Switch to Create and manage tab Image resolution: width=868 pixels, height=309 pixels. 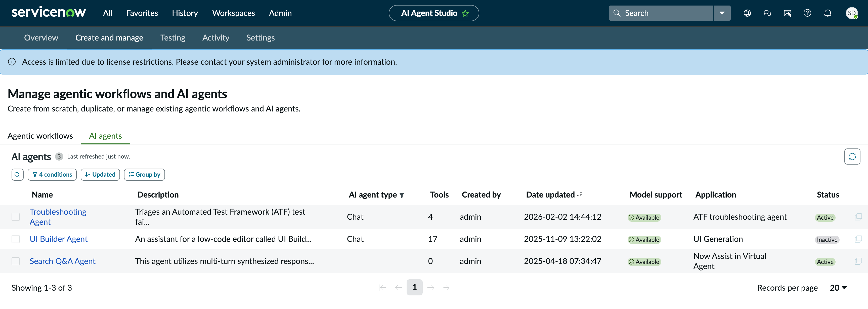pos(109,38)
